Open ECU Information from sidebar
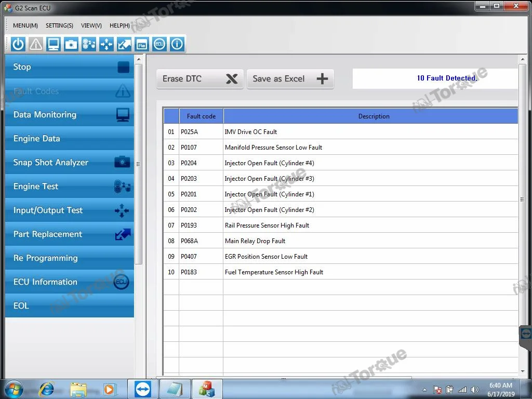 pyautogui.click(x=70, y=282)
